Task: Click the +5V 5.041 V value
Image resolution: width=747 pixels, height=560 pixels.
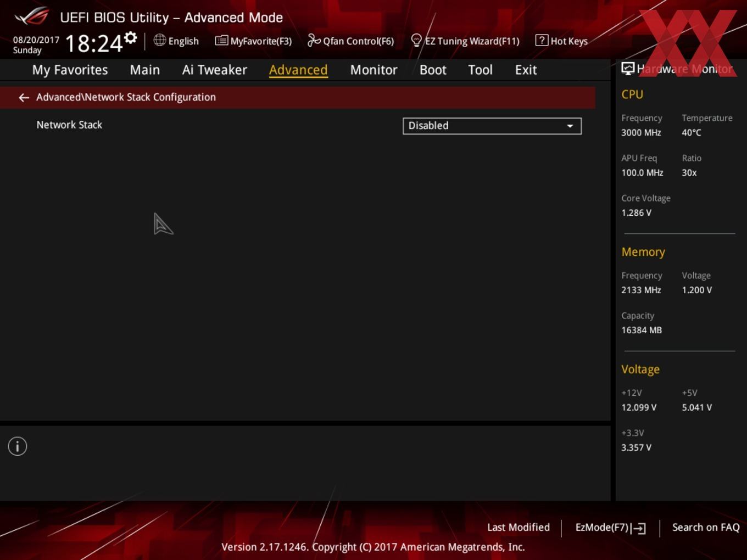Action: click(x=697, y=407)
